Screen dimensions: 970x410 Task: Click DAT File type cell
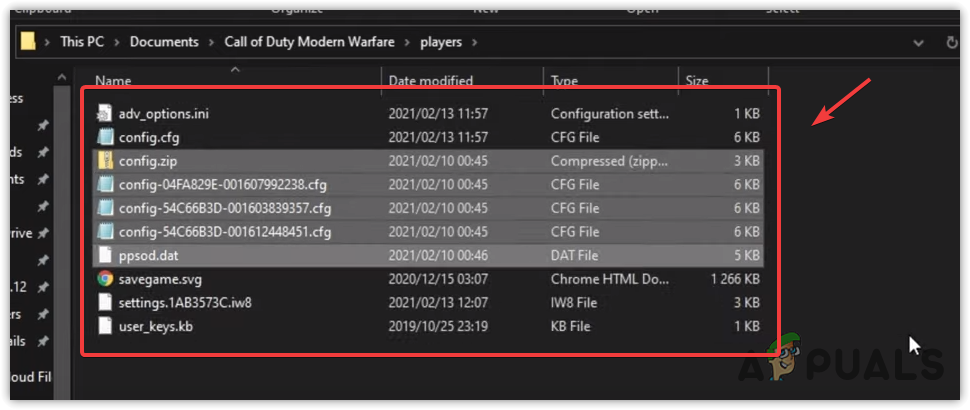click(x=575, y=255)
